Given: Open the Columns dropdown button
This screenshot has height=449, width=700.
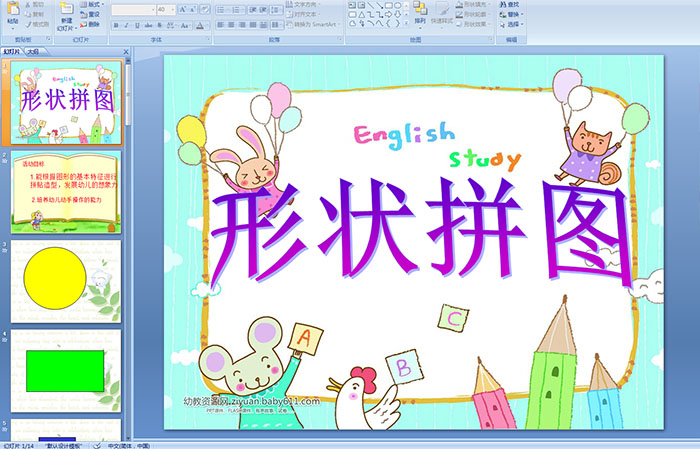Looking at the screenshot, I should point(277,25).
